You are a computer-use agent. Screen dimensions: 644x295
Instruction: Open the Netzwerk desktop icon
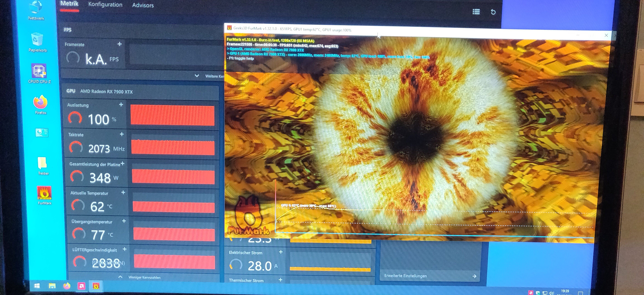tap(36, 10)
